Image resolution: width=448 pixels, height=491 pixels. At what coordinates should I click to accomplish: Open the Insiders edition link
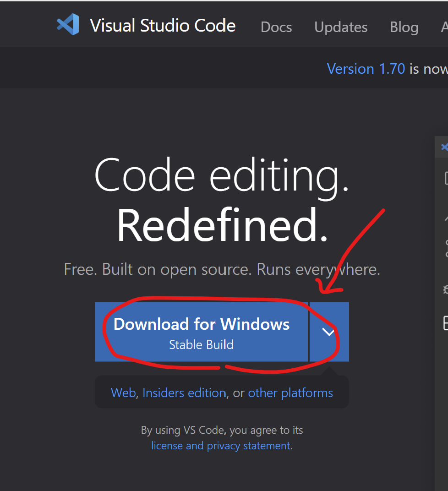click(184, 393)
